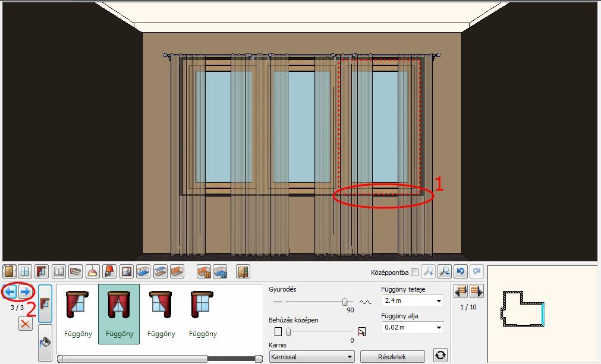Select the door category icon
The image size is (601, 364).
(x=9, y=272)
